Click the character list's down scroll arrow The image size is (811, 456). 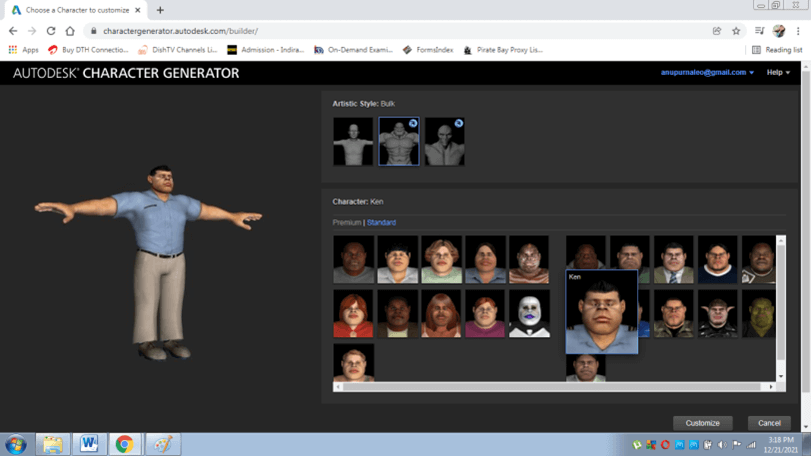click(x=781, y=376)
